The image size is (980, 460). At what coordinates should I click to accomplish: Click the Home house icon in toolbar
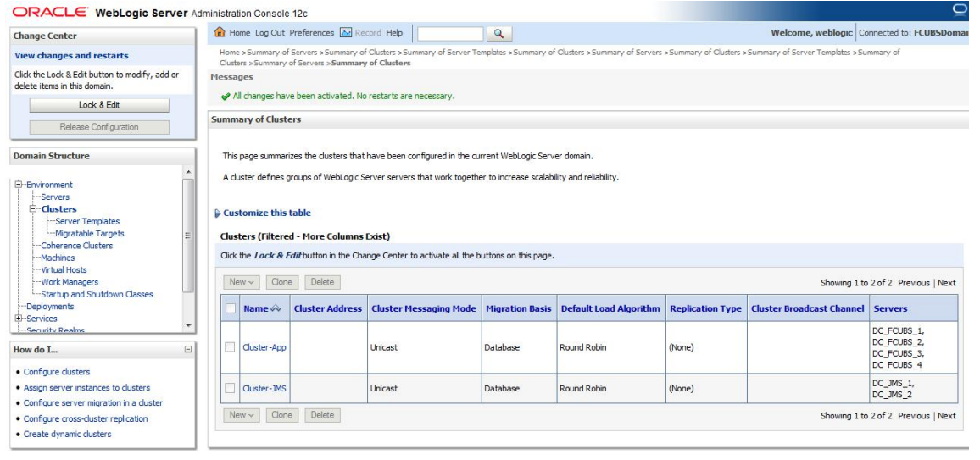click(220, 32)
